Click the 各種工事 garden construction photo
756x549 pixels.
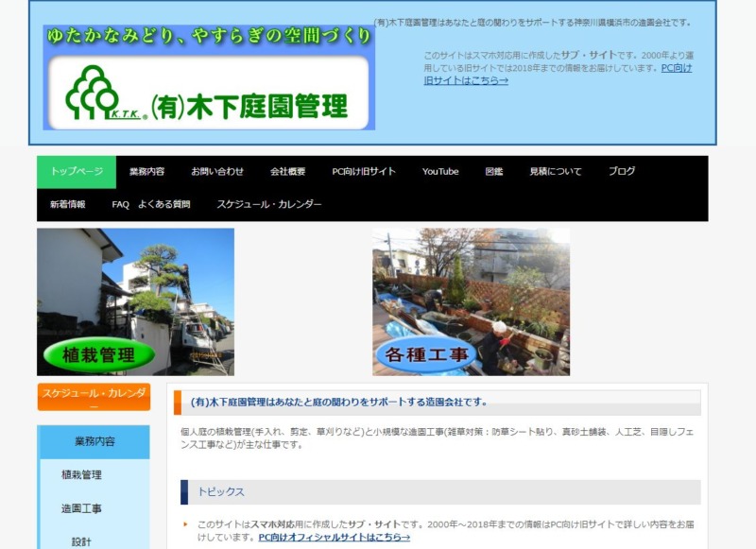[x=471, y=301]
